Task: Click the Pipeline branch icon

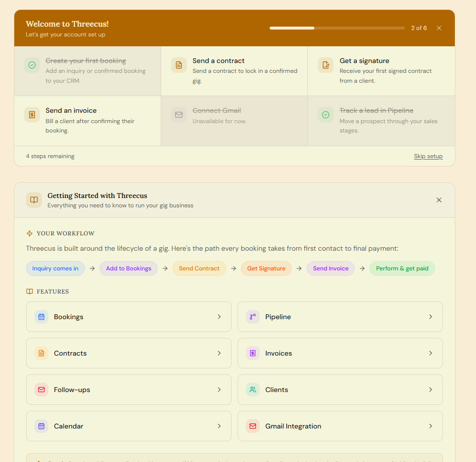Action: [253, 317]
